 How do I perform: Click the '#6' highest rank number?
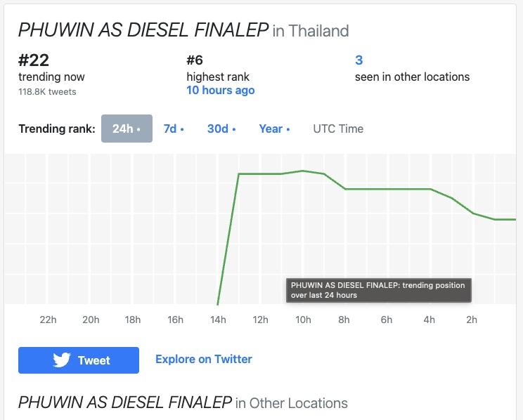click(x=195, y=60)
